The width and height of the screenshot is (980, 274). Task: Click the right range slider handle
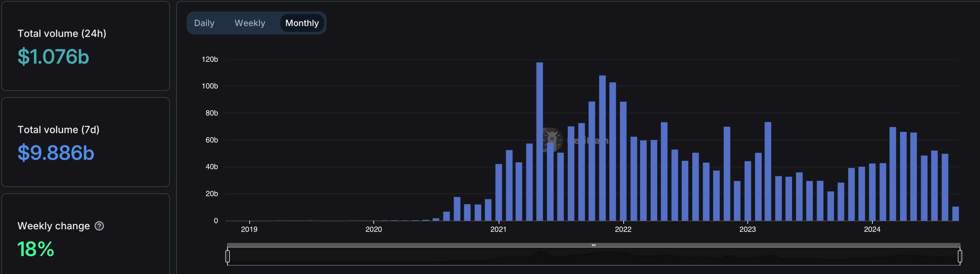960,256
